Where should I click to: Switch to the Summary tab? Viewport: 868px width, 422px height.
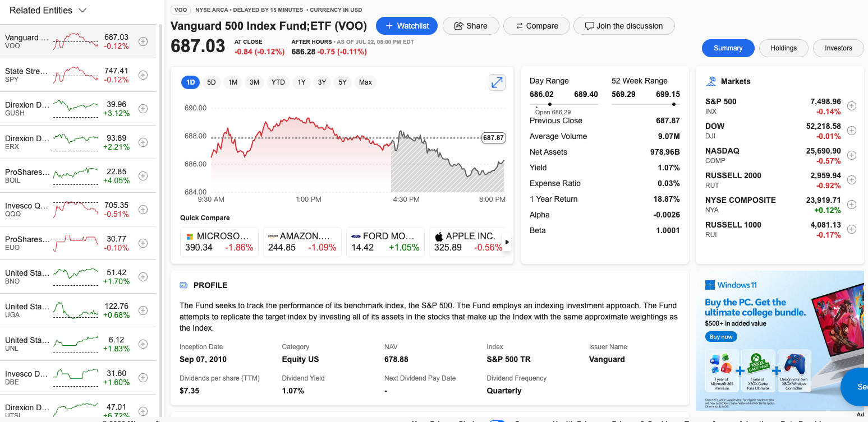pos(728,48)
